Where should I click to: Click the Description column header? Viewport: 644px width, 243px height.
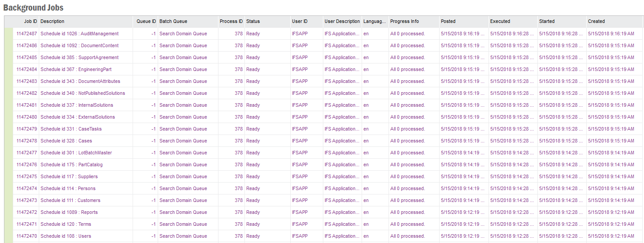(x=52, y=21)
